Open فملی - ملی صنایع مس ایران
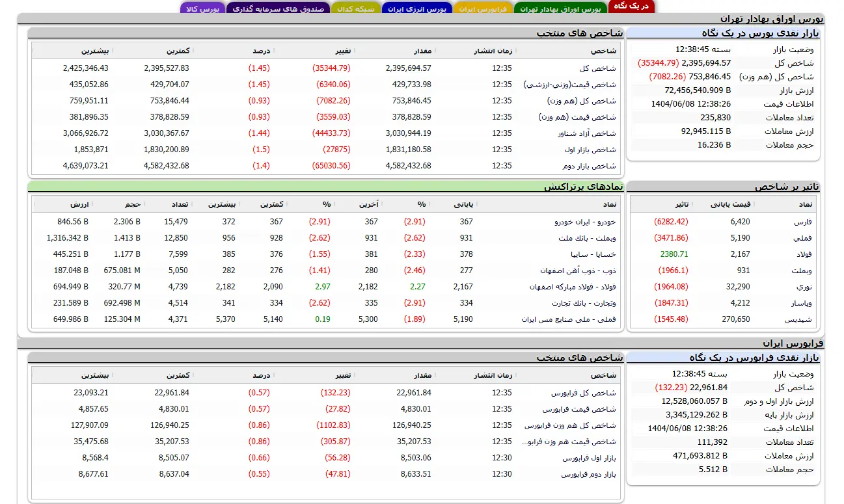 568,319
